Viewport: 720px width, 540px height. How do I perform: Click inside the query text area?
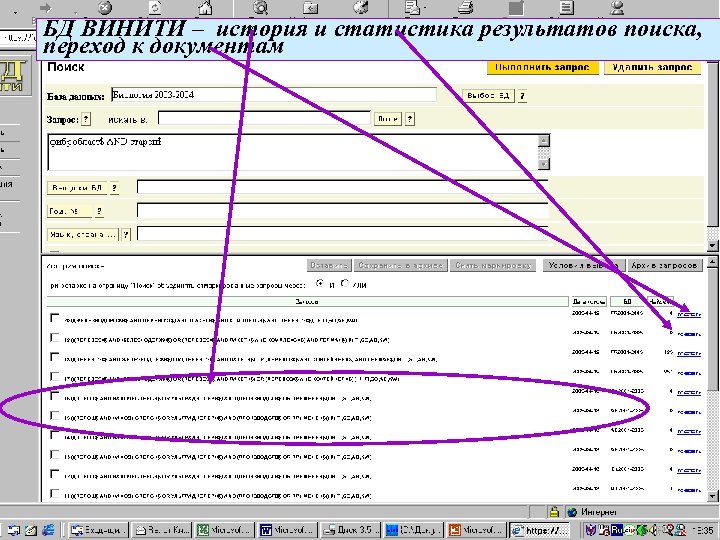coord(293,152)
